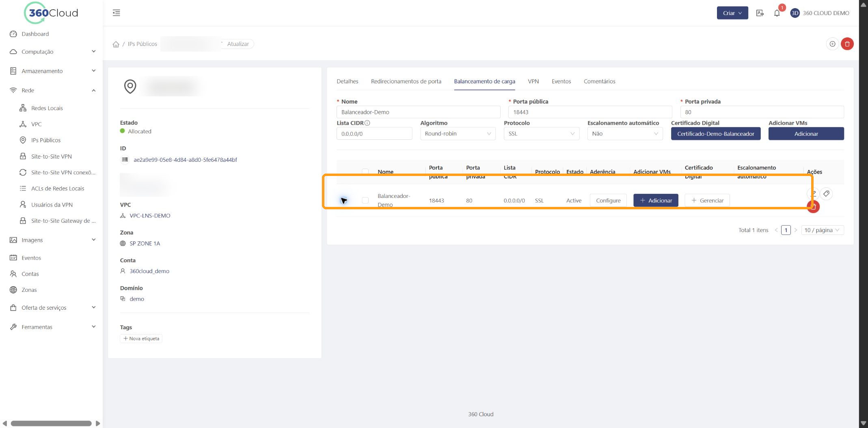
Task: Open IPs Públicos in the sidebar
Action: [45, 140]
